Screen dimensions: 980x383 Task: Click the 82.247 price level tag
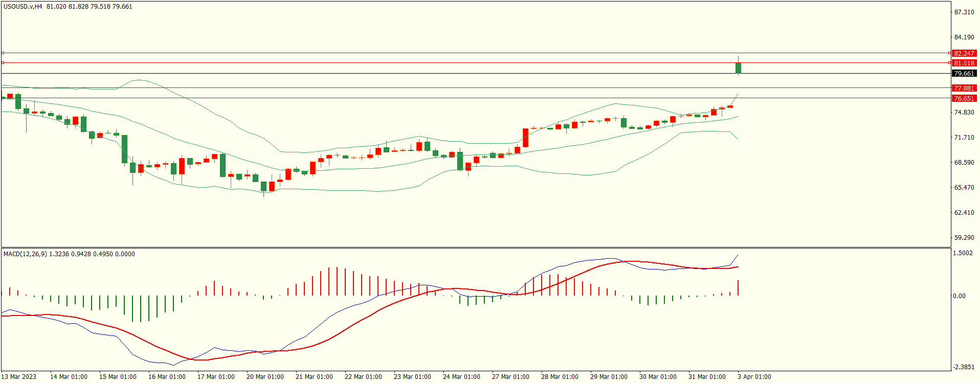point(964,53)
